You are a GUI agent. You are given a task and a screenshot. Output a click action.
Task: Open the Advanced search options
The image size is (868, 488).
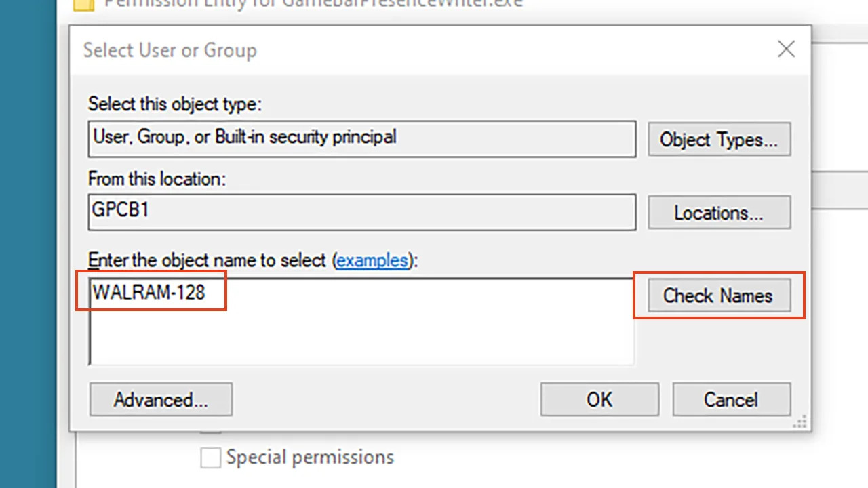click(161, 399)
